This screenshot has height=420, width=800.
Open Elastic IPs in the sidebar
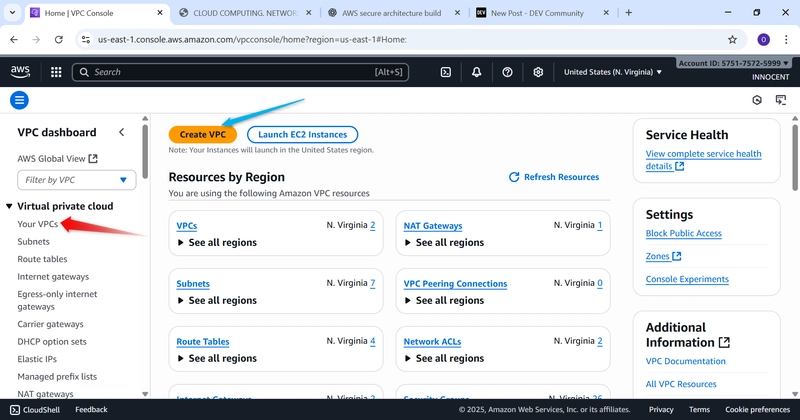tap(37, 359)
